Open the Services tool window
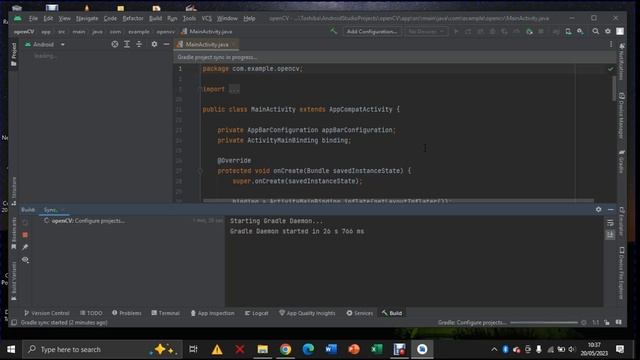 360,313
